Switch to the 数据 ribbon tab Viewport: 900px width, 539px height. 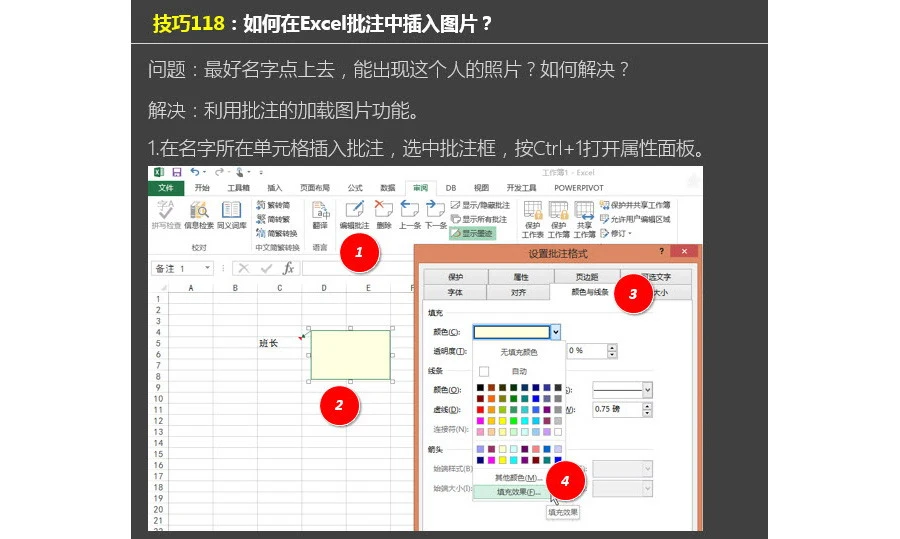click(387, 188)
